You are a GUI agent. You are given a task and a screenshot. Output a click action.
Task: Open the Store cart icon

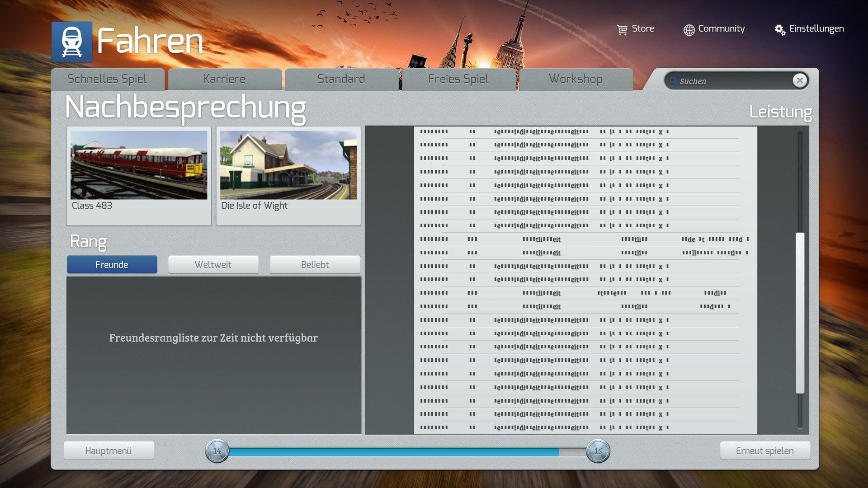pyautogui.click(x=622, y=30)
